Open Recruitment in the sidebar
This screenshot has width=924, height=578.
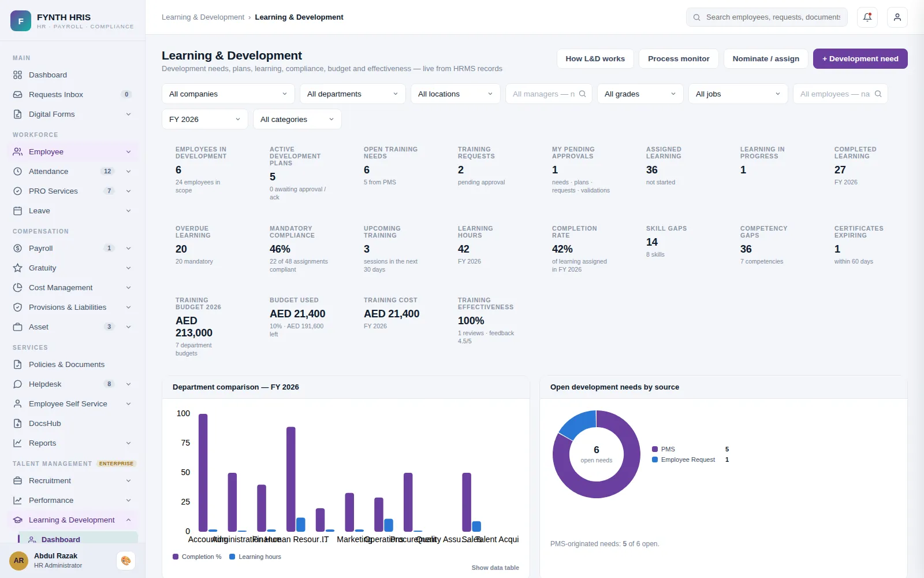pyautogui.click(x=73, y=481)
